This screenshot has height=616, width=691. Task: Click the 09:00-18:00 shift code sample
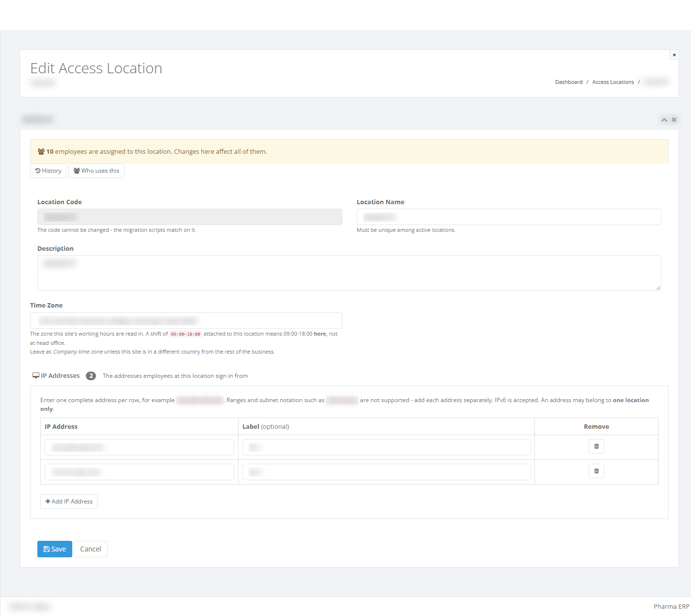click(x=186, y=334)
